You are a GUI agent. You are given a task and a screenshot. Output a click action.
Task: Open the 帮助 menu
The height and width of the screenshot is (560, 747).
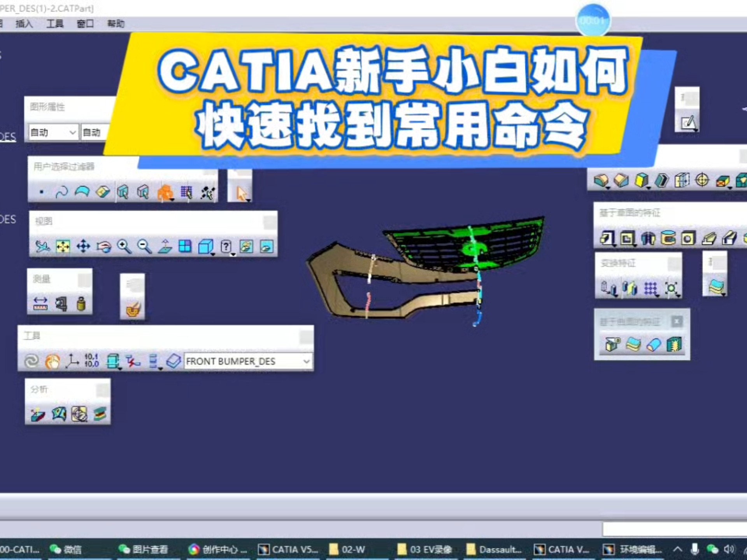[116, 24]
